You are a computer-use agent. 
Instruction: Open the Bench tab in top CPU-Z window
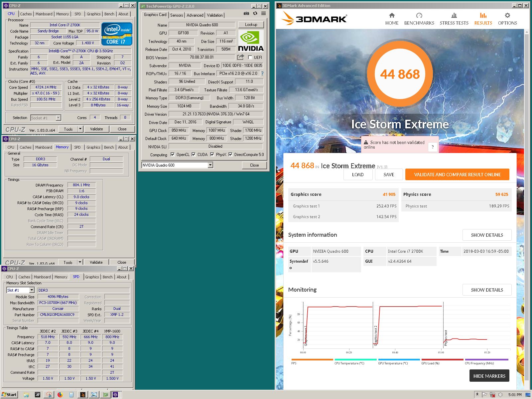(109, 14)
